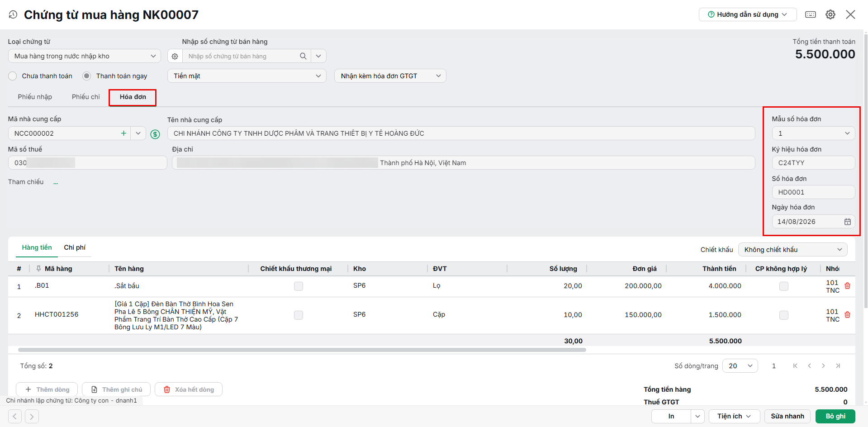Go to the first page of rows

coord(795,366)
